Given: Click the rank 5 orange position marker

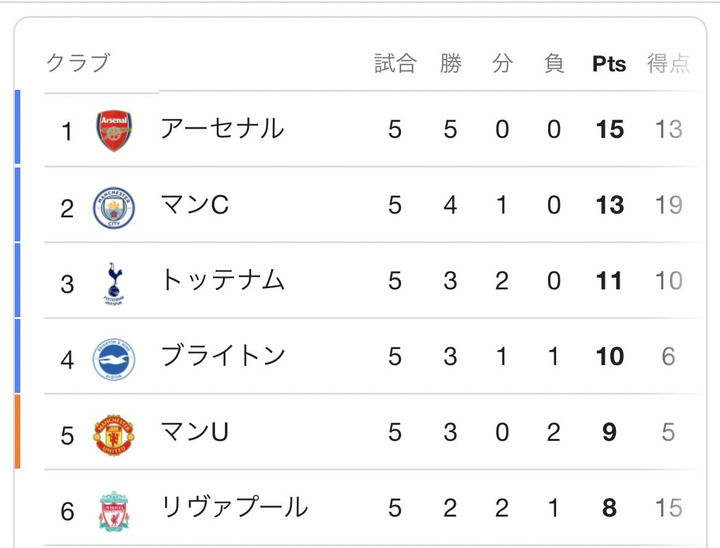Looking at the screenshot, I should [x=17, y=432].
